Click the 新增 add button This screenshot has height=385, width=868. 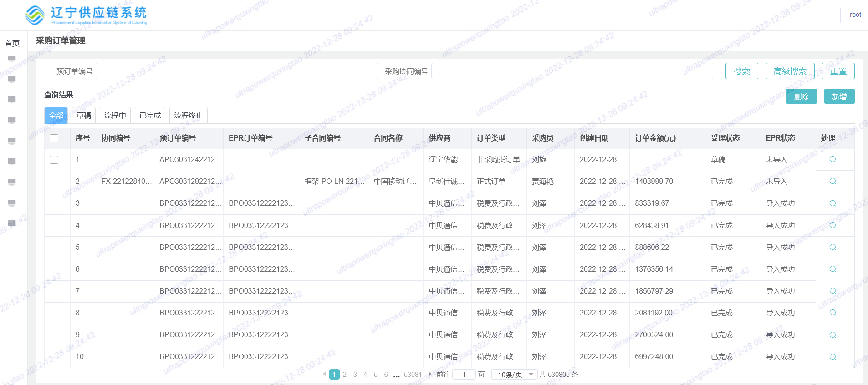click(839, 96)
